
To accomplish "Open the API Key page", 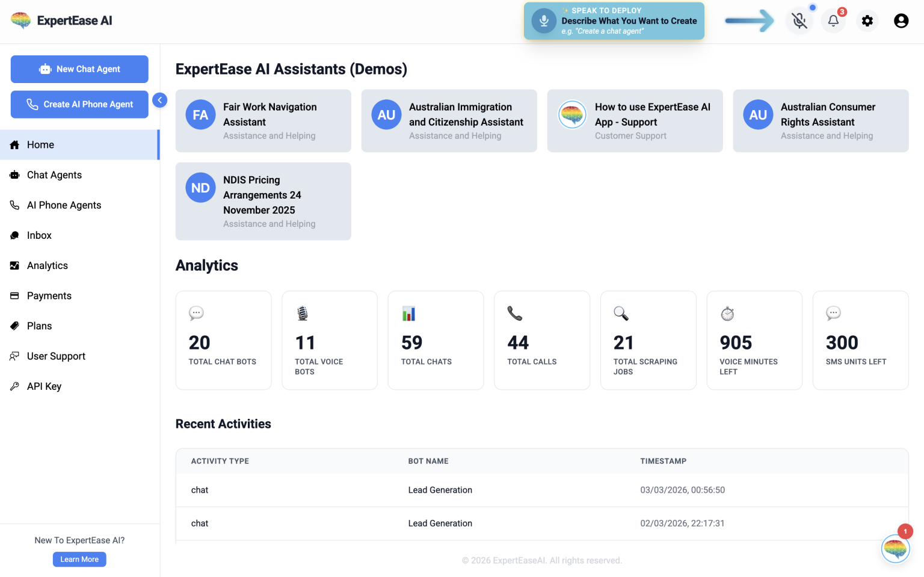I will 44,386.
